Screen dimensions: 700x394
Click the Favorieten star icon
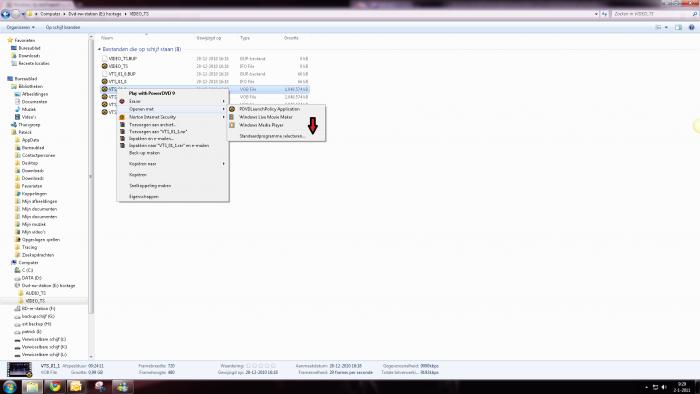[x=10, y=40]
